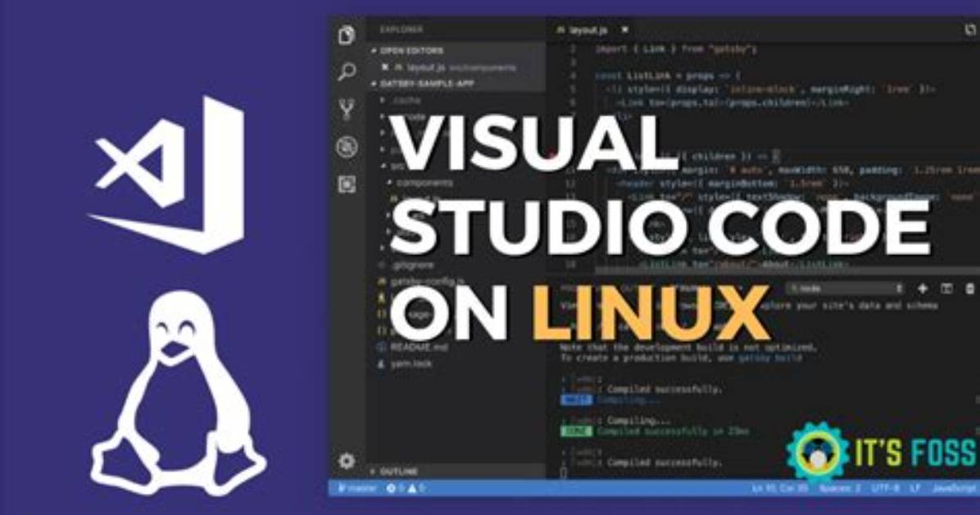980x515 pixels.
Task: Open the terminal selector dropdown showing node
Action: (846, 289)
